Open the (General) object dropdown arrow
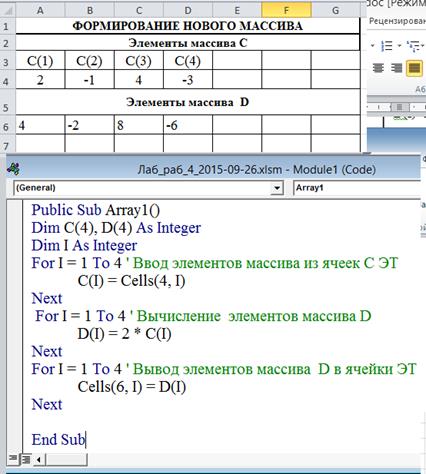 point(277,188)
